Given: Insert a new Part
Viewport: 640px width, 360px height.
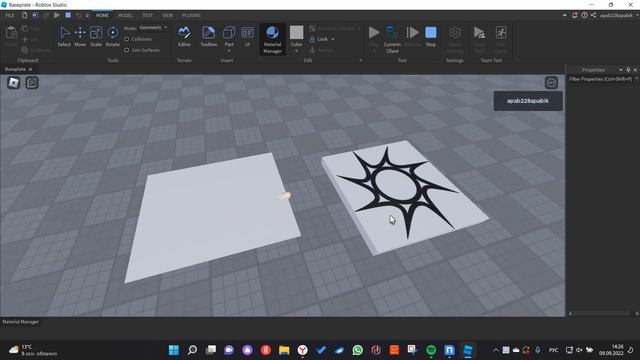Looking at the screenshot, I should [229, 35].
